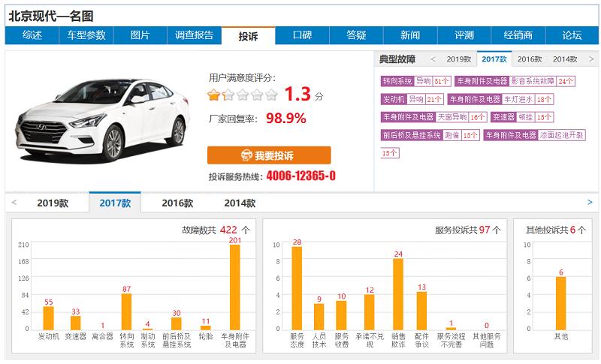Click the 发动机 bar showing 55

coord(49,318)
